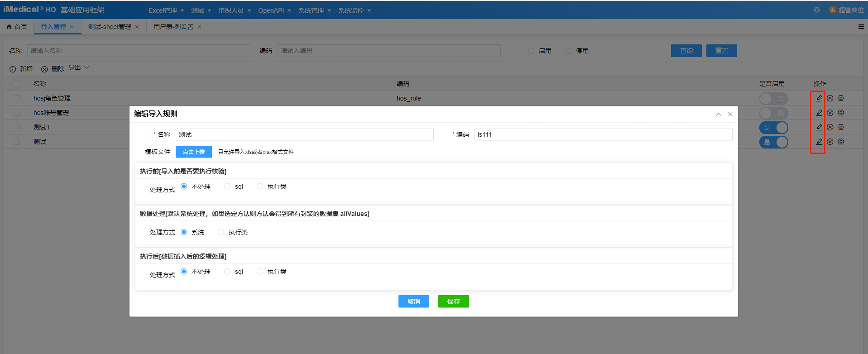Click the 重置 reset button
868x354 pixels.
point(722,51)
